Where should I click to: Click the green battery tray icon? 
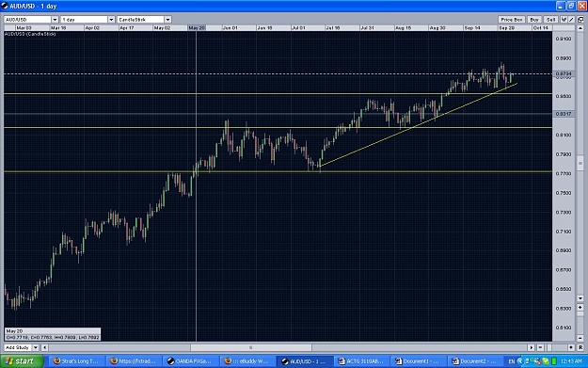[x=554, y=361]
